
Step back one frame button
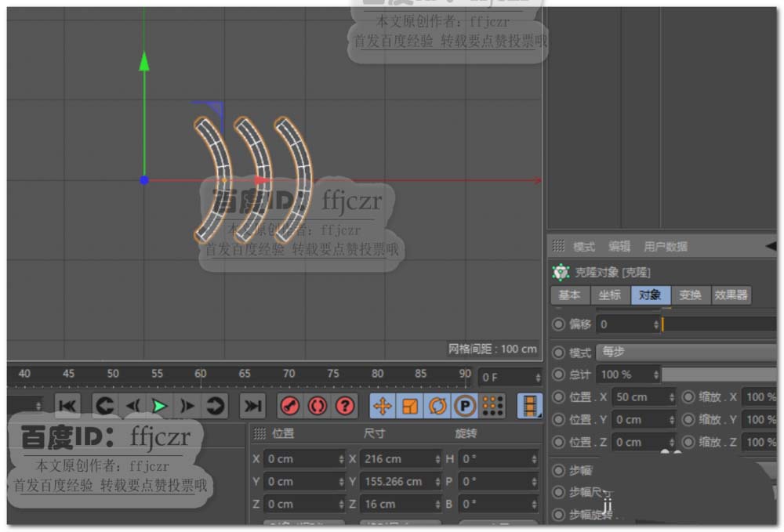pyautogui.click(x=132, y=405)
